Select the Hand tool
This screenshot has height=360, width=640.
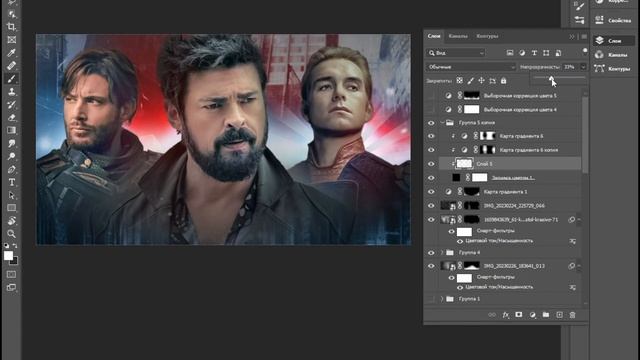pos(11,221)
